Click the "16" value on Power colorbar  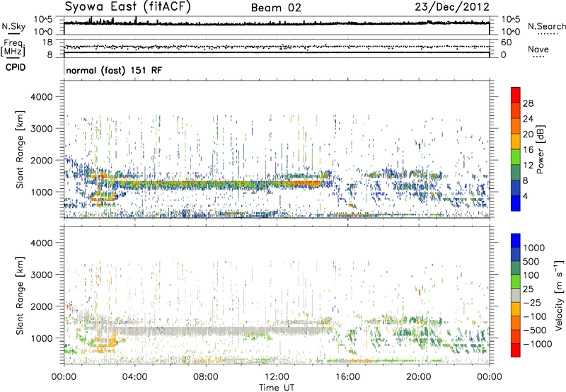tap(528, 150)
